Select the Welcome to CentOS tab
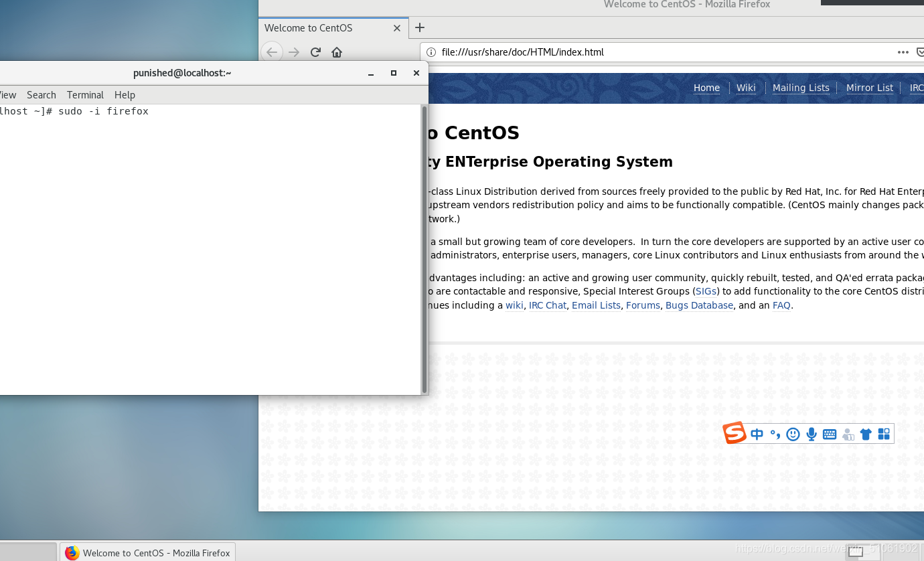This screenshot has width=924, height=561. click(x=332, y=28)
